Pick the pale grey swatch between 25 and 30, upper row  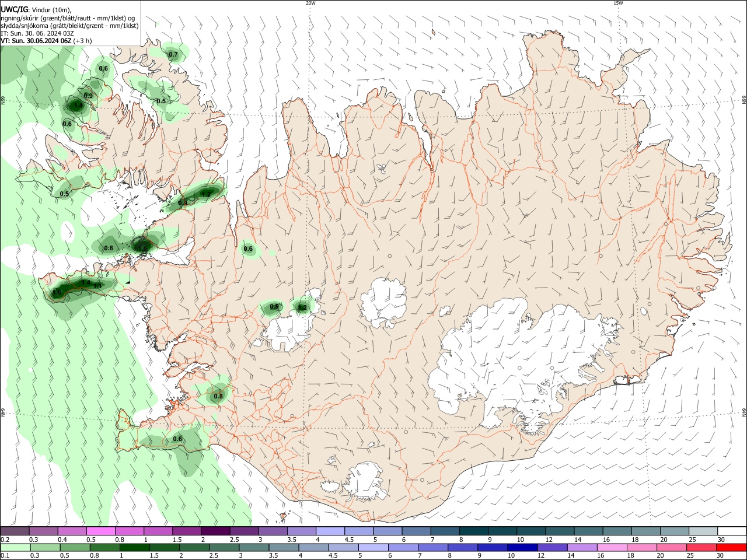703,531
